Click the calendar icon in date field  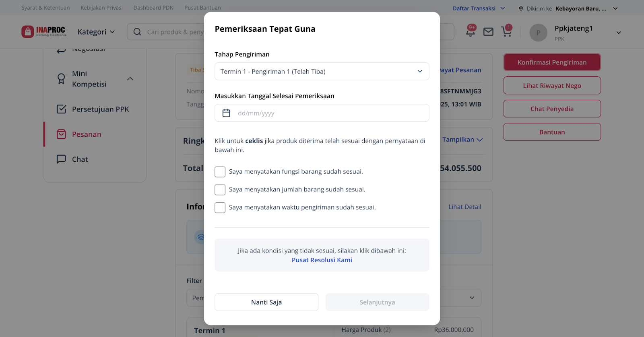(226, 113)
